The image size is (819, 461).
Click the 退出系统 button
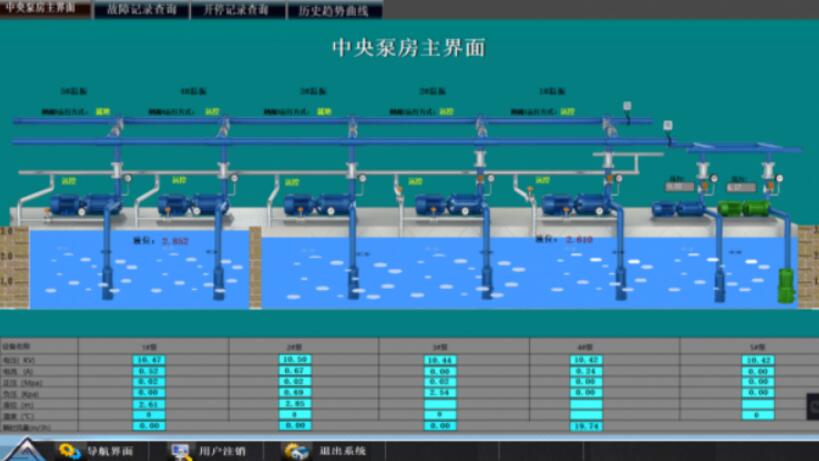click(342, 451)
